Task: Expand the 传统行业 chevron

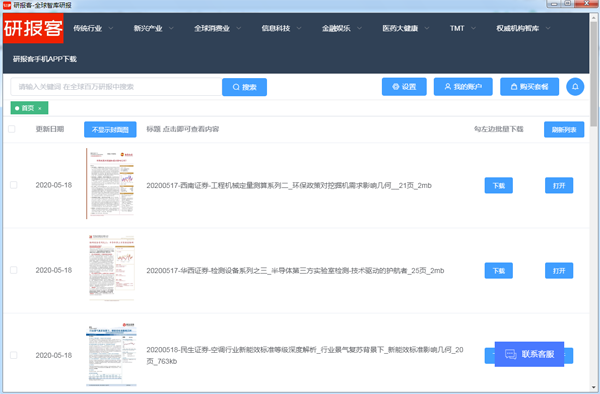Action: point(111,28)
